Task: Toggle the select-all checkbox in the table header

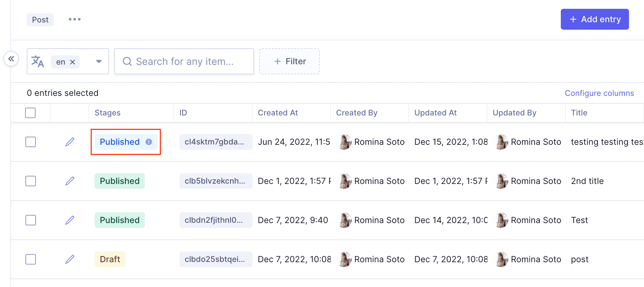Action: coord(30,113)
